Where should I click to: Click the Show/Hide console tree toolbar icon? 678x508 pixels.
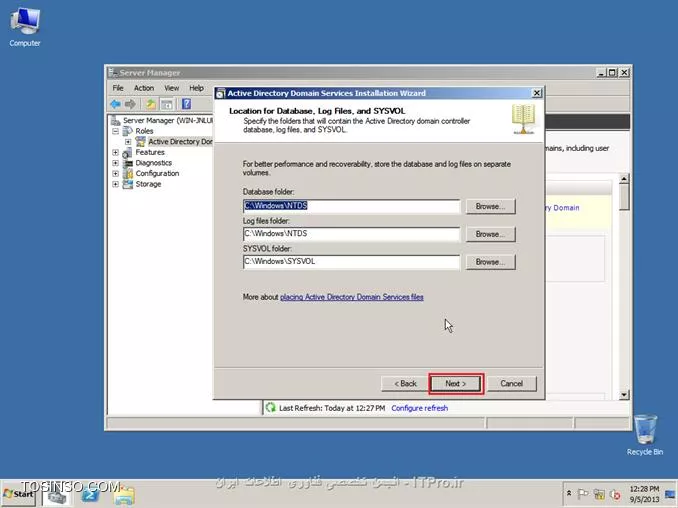166,104
